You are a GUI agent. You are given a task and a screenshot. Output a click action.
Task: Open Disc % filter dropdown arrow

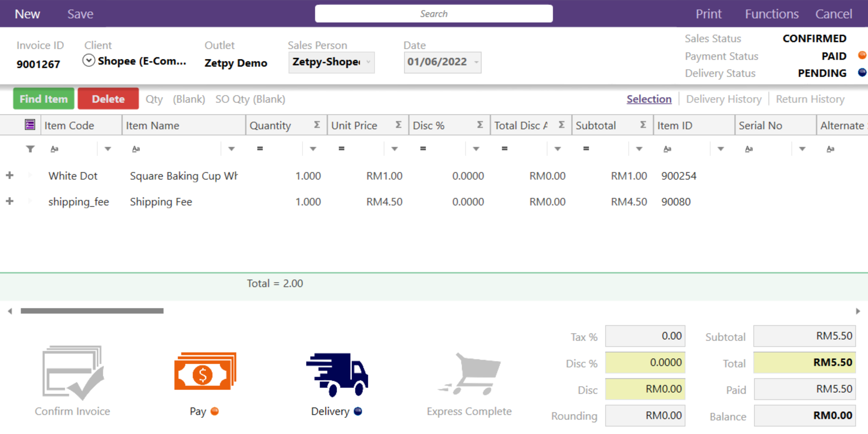[476, 149]
